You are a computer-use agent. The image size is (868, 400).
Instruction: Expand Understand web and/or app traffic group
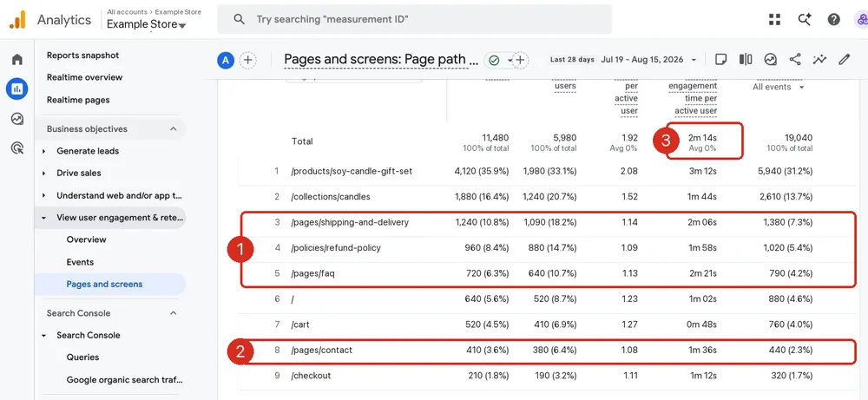coord(44,195)
